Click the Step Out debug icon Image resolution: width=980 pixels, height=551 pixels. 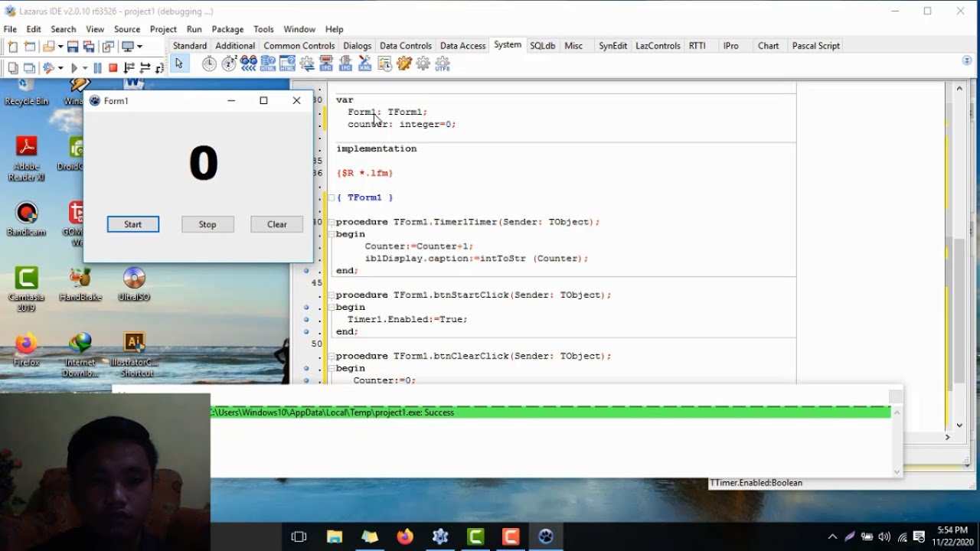[159, 68]
